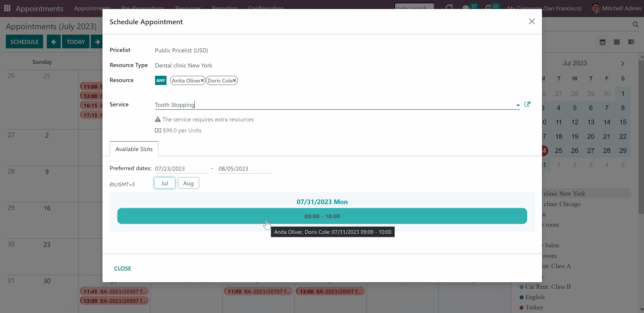Open the search magnifier icon

coord(635,25)
